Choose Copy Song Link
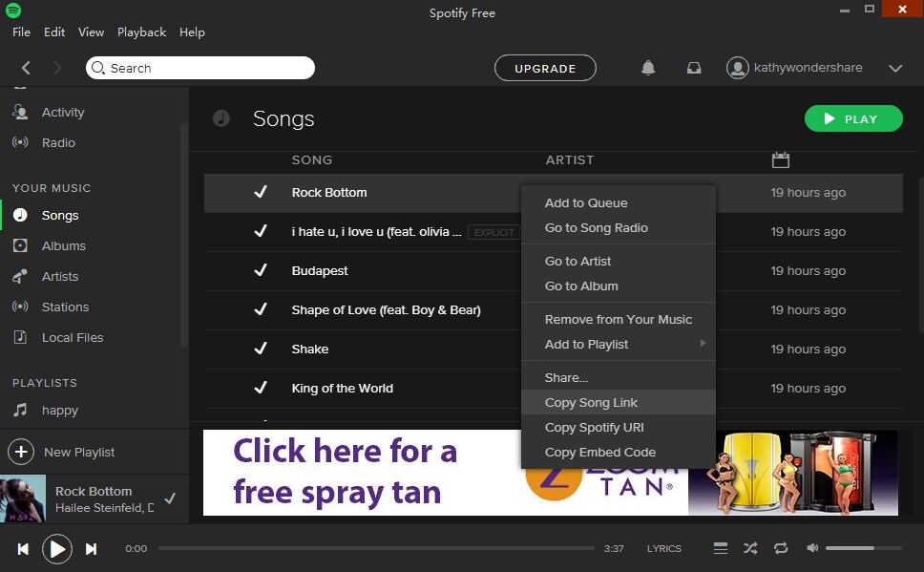Image resolution: width=924 pixels, height=572 pixels. (619, 402)
